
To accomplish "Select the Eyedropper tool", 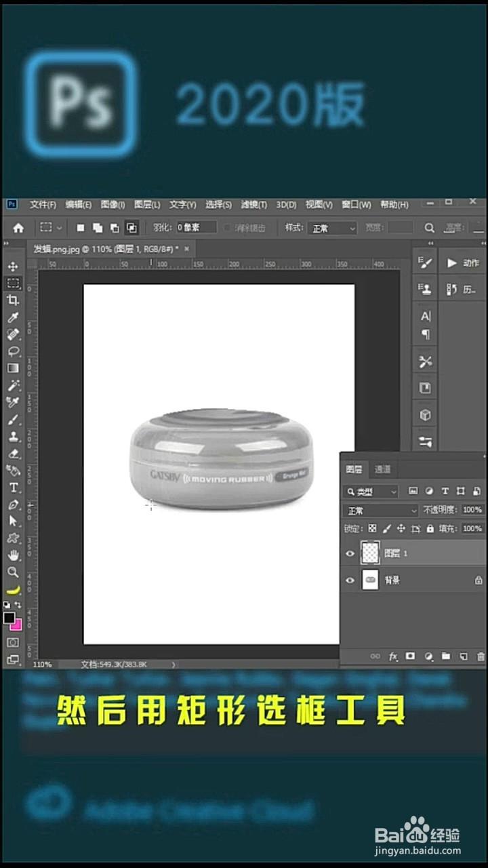I will click(13, 317).
